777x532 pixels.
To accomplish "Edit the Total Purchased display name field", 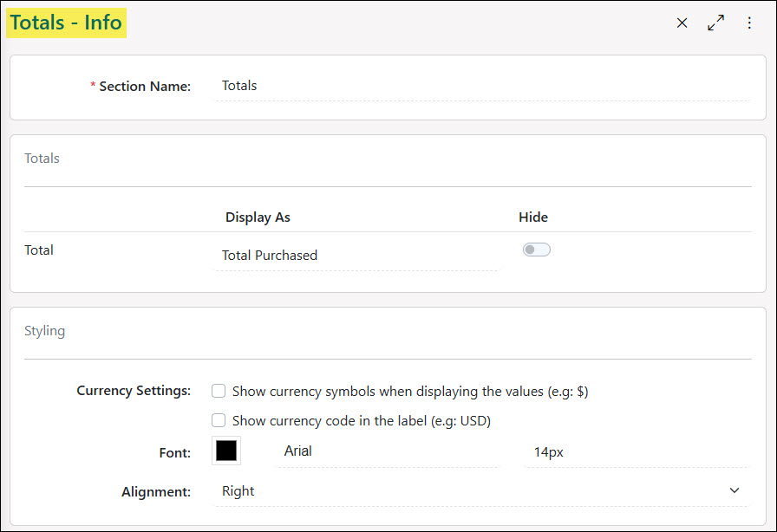I will pyautogui.click(x=356, y=256).
